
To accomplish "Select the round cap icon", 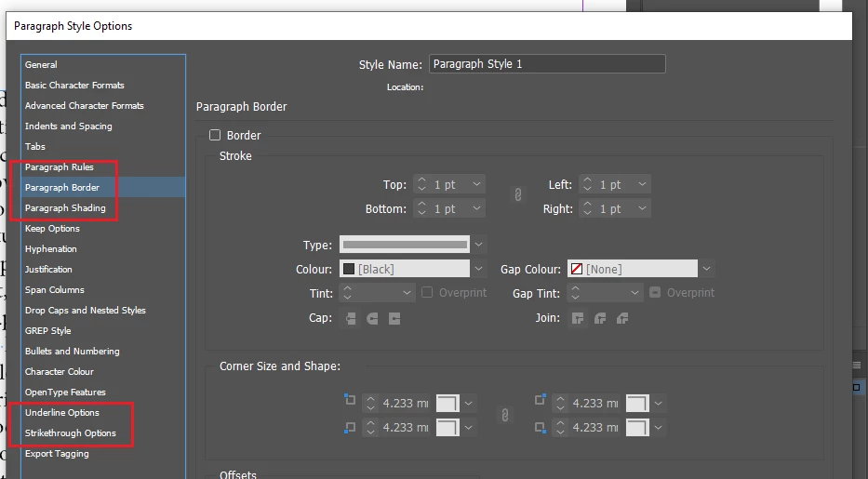I will [x=372, y=319].
